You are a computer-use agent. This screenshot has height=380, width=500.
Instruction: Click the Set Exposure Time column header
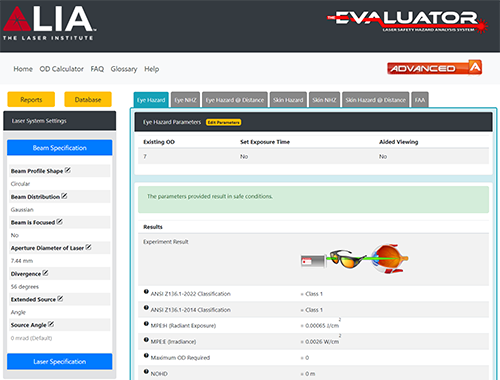(x=265, y=142)
